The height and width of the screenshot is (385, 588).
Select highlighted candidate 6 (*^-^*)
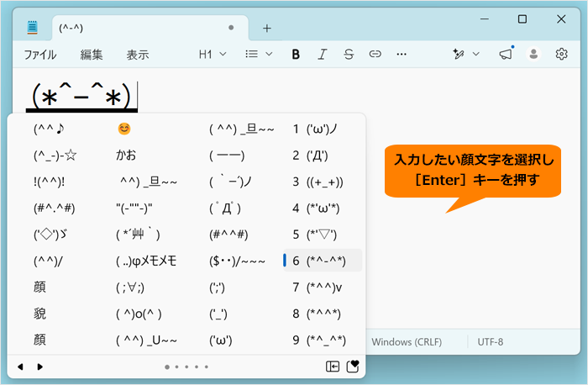[323, 261]
